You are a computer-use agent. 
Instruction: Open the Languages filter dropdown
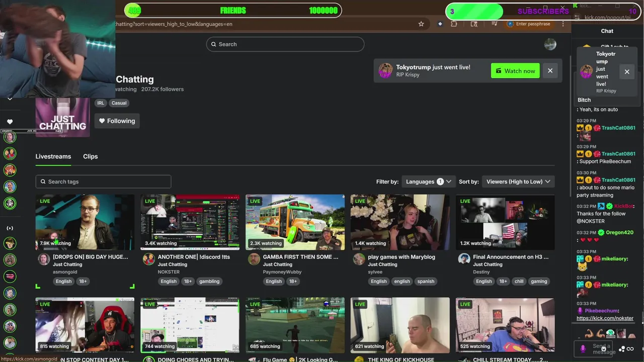pyautogui.click(x=429, y=182)
